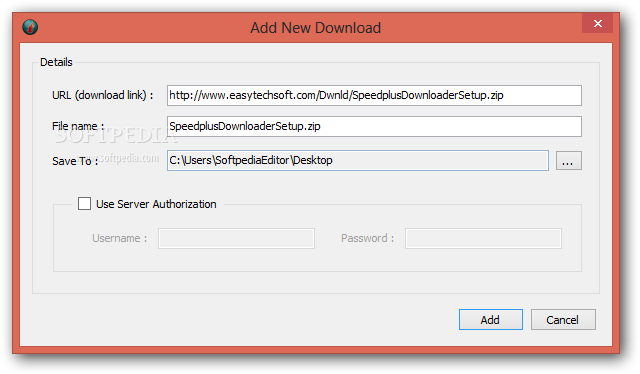The image size is (640, 374).
Task: Click the File name input field
Action: point(374,126)
